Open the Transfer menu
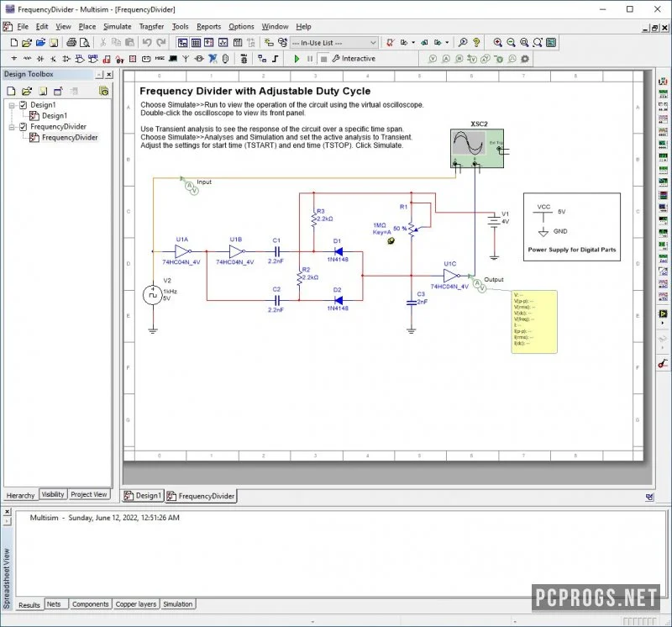 tap(151, 27)
